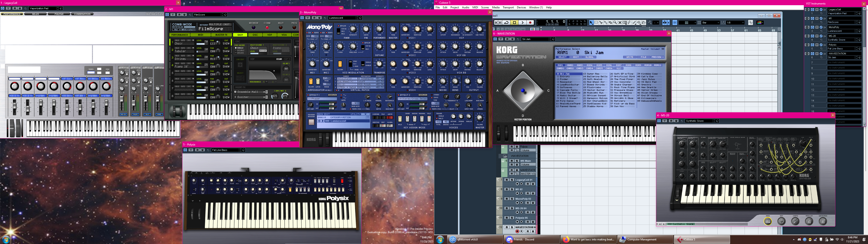Solo the MS-20 04 track
The height and width of the screenshot is (244, 868).
pos(512,208)
